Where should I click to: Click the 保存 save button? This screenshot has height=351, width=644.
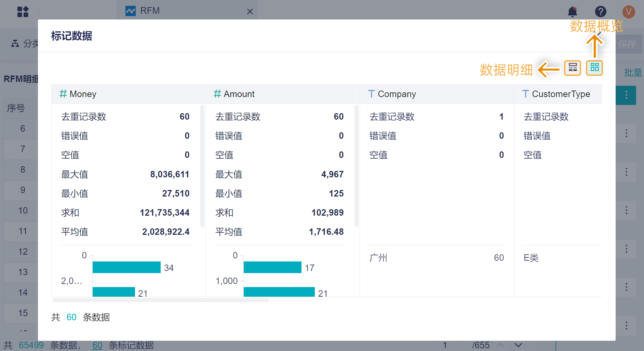[627, 44]
